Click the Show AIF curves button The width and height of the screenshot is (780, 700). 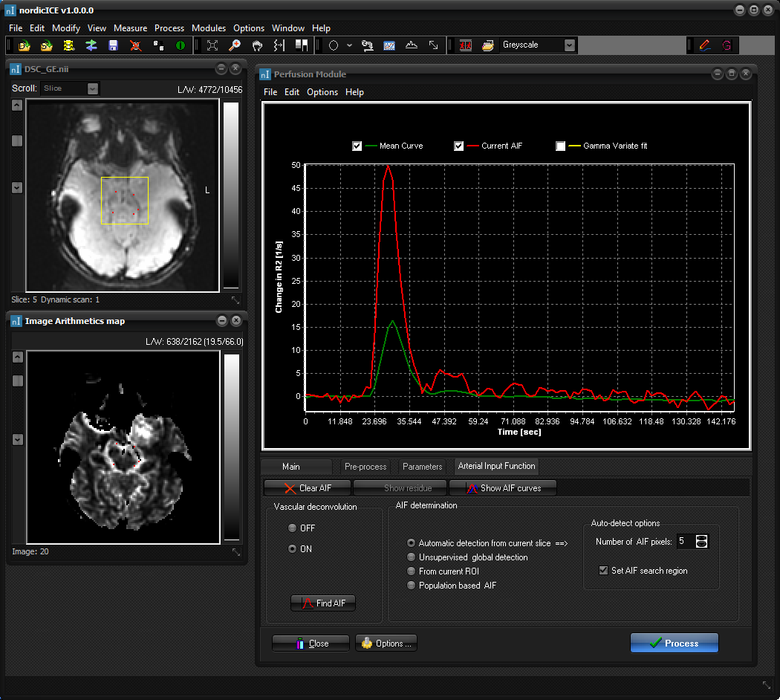click(502, 487)
